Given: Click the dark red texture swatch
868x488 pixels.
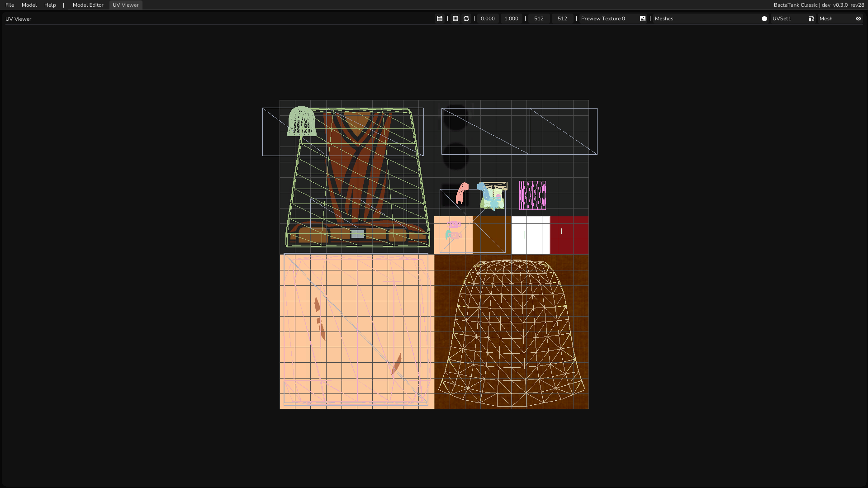Looking at the screenshot, I should [569, 235].
